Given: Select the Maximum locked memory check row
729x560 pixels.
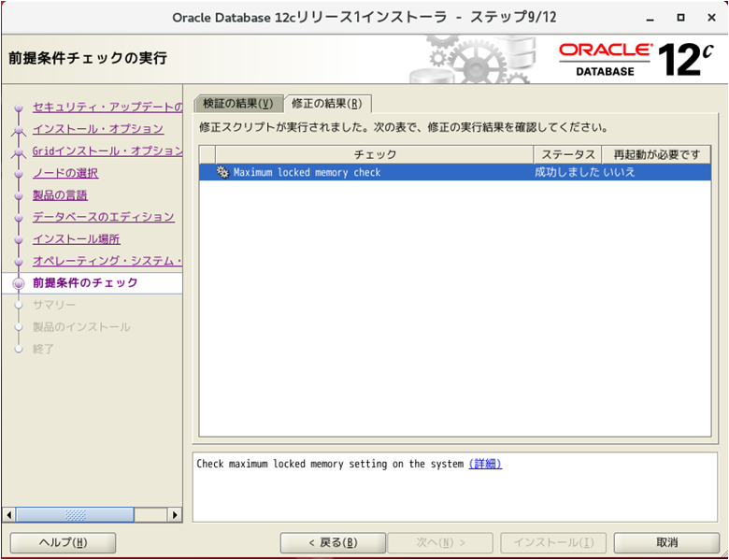Looking at the screenshot, I should [455, 173].
